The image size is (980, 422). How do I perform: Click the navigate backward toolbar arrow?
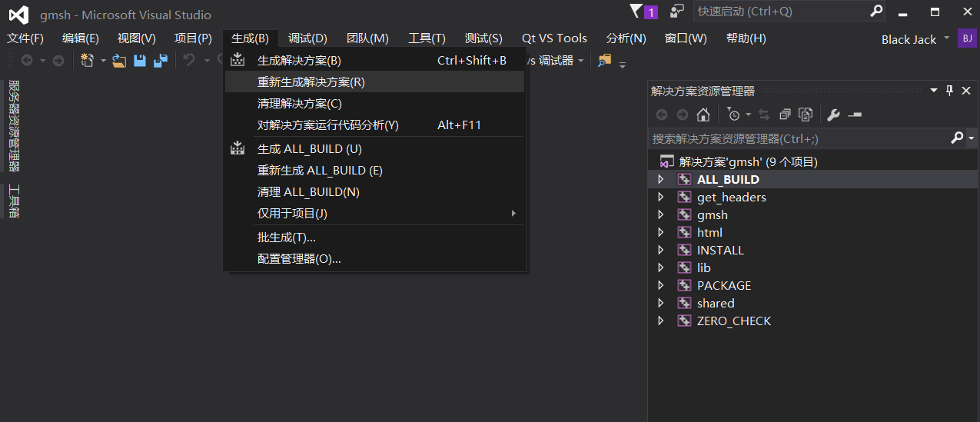click(27, 60)
